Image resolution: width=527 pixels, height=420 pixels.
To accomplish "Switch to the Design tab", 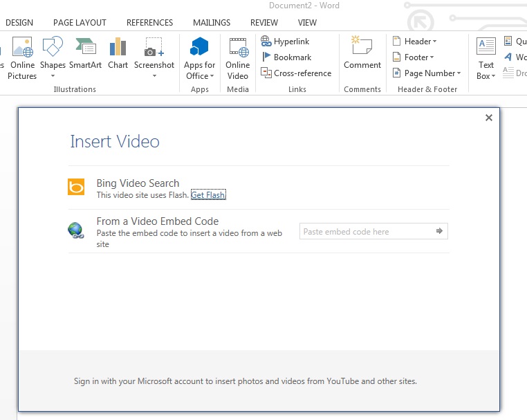I will click(19, 23).
